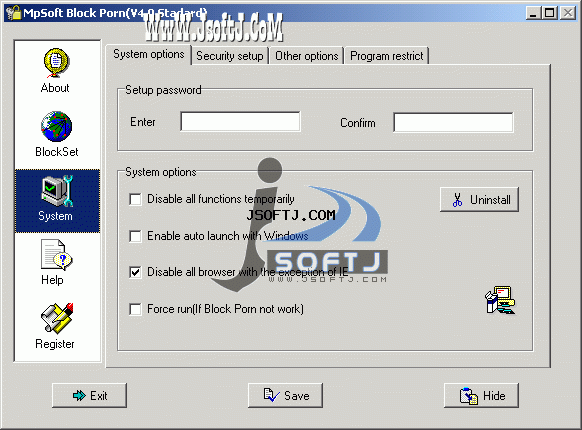The width and height of the screenshot is (582, 430).
Task: Click the Exit button
Action: coord(89,395)
